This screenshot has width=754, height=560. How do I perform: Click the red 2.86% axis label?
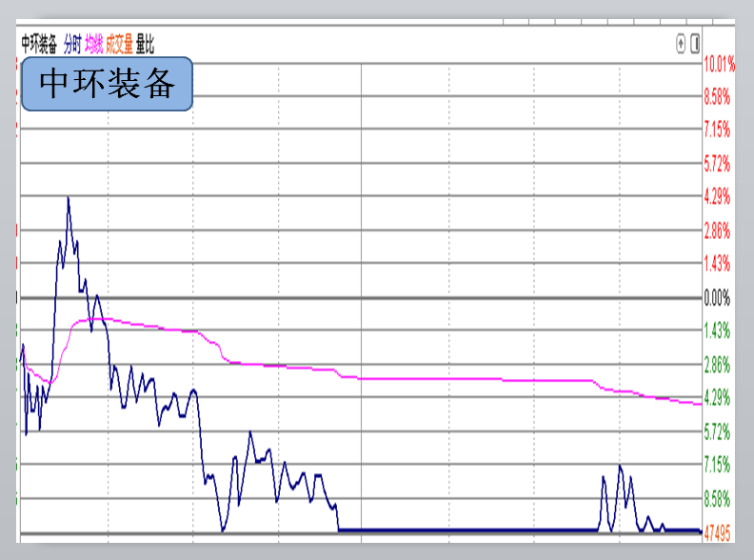(x=717, y=230)
